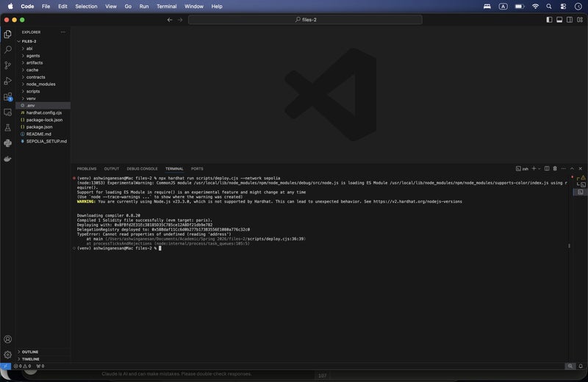
Task: Switch to the Ports tab
Action: (x=197, y=169)
